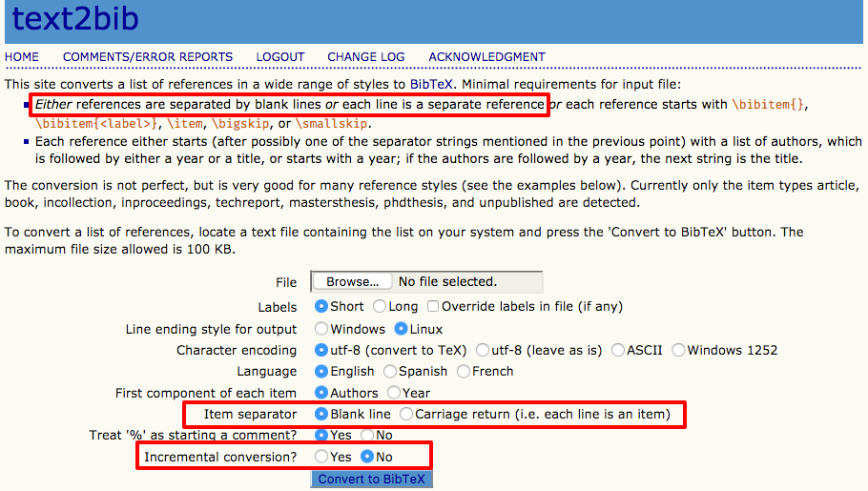Select Blank line item separator

[x=321, y=414]
